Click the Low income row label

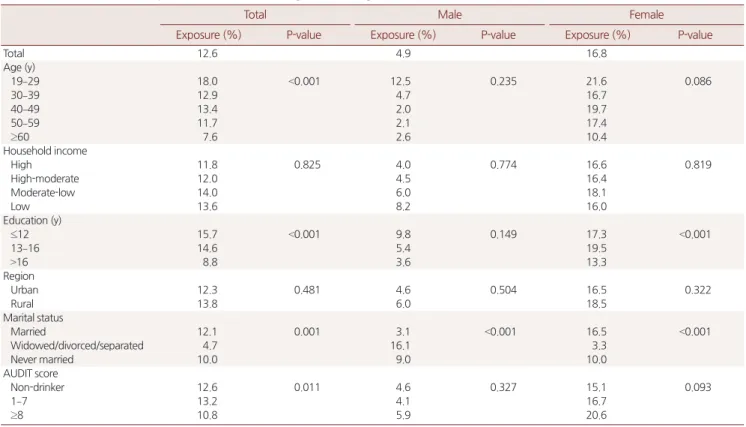[20, 206]
